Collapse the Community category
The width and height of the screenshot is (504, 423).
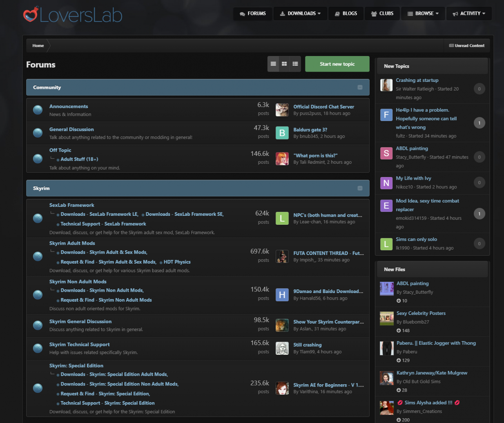[360, 87]
